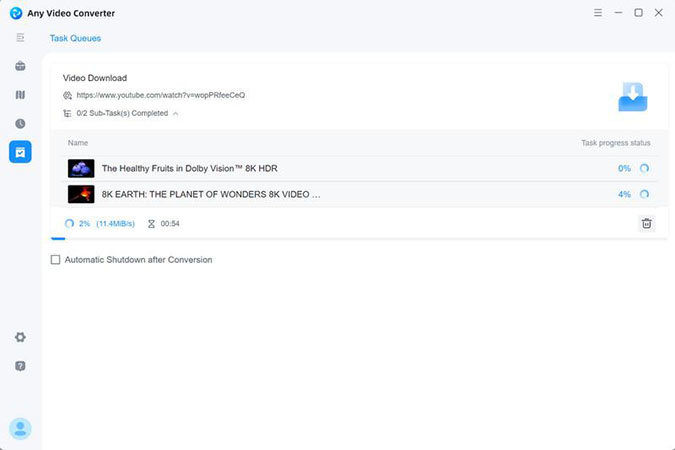
Task: Click the 00:54 remaining time
Action: (x=170, y=223)
